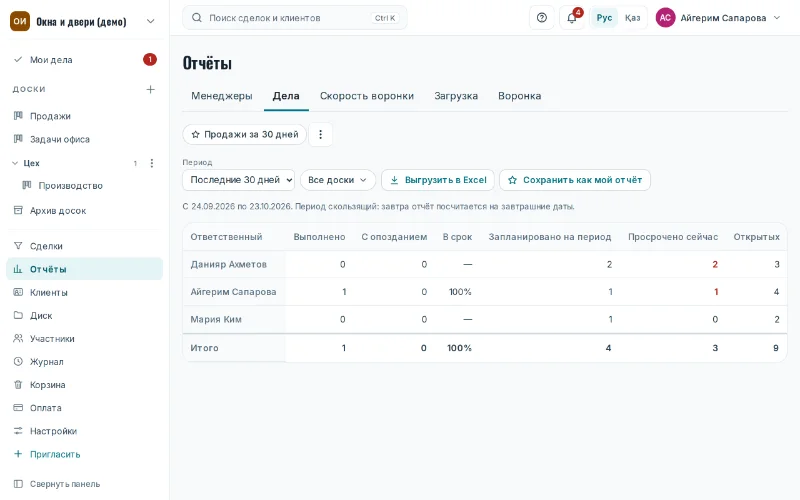Click the chart icon beside Отчёты
The height and width of the screenshot is (500, 800).
[x=18, y=269]
